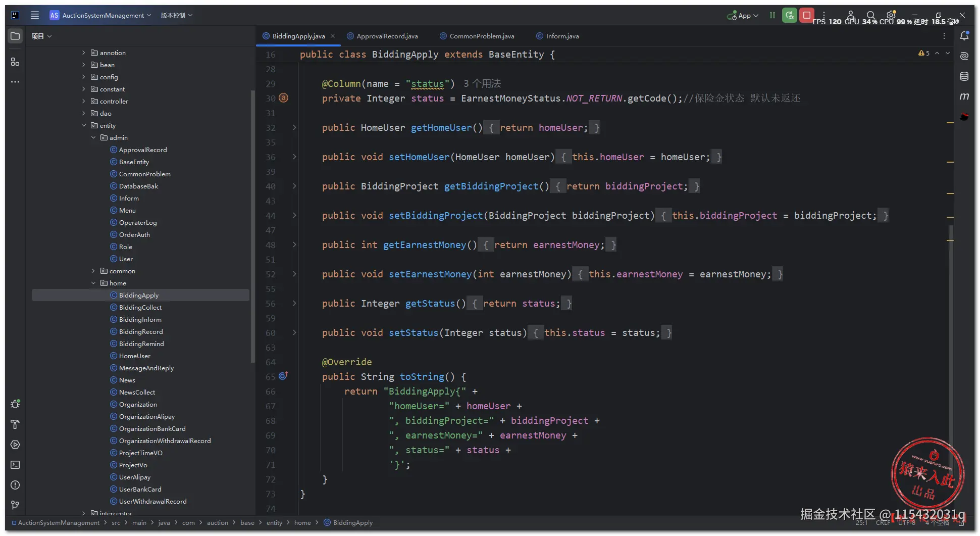Open HomeUser class in project tree
980x536 pixels.
tap(134, 356)
